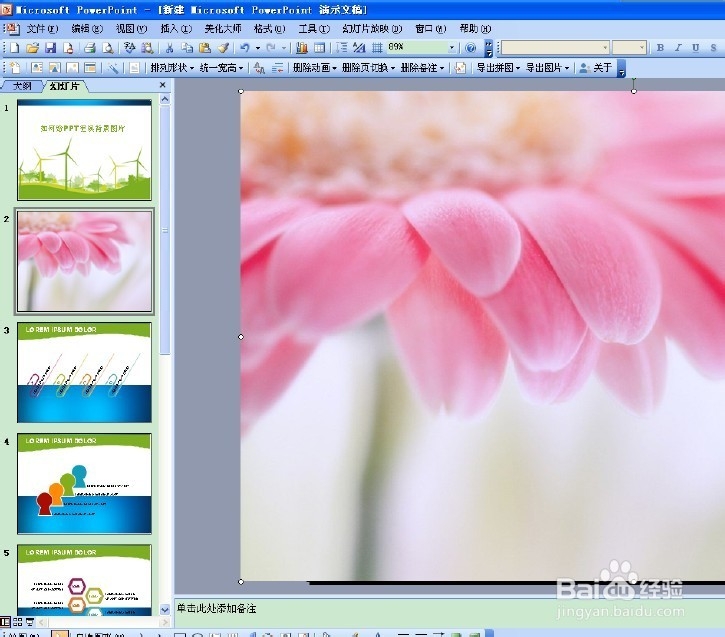The width and height of the screenshot is (725, 637).
Task: Click the blue Help question mark icon
Action: (x=471, y=48)
